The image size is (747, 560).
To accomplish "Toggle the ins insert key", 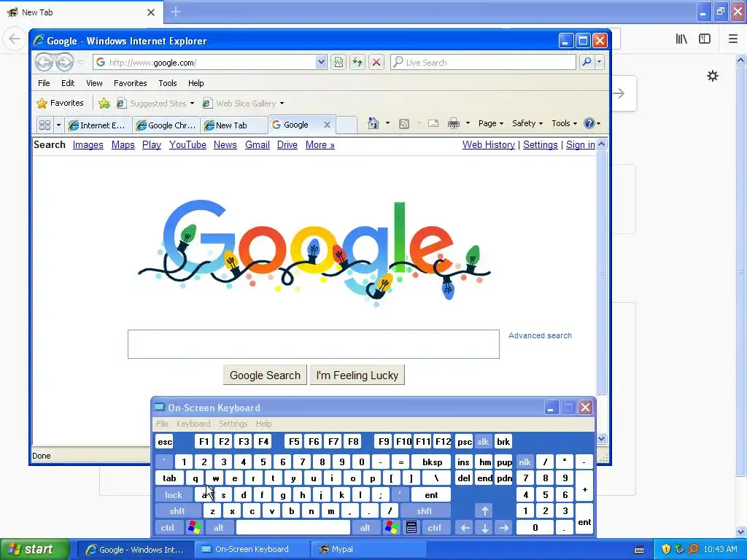I will (x=463, y=462).
